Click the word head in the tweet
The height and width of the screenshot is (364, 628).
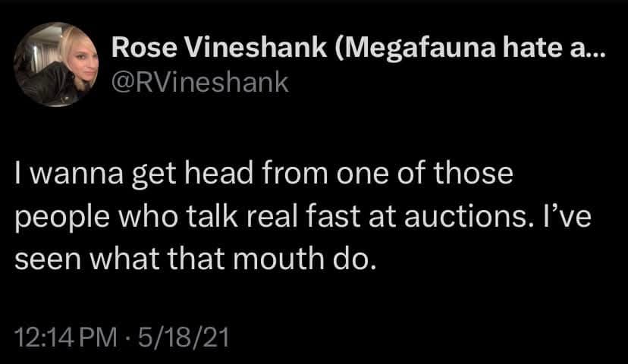point(218,174)
